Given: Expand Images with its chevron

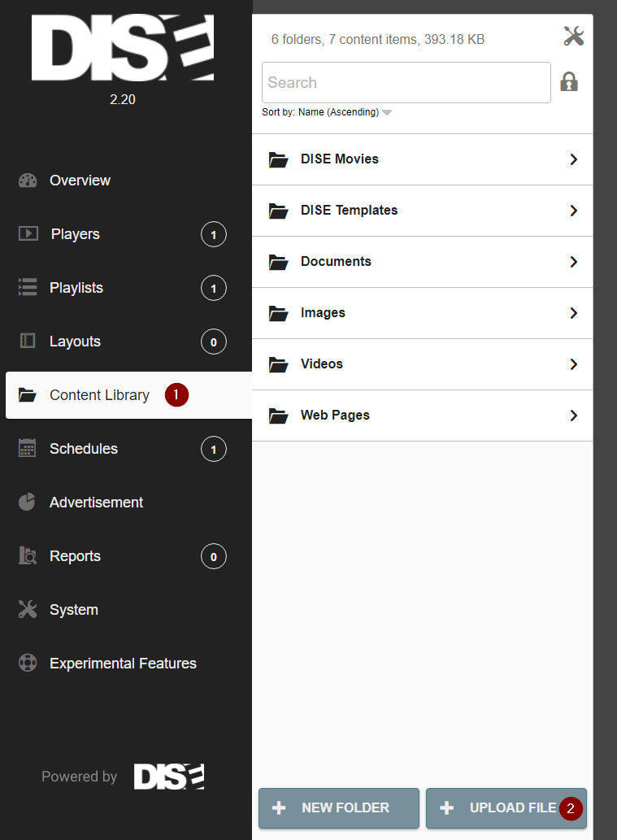Looking at the screenshot, I should coord(574,313).
